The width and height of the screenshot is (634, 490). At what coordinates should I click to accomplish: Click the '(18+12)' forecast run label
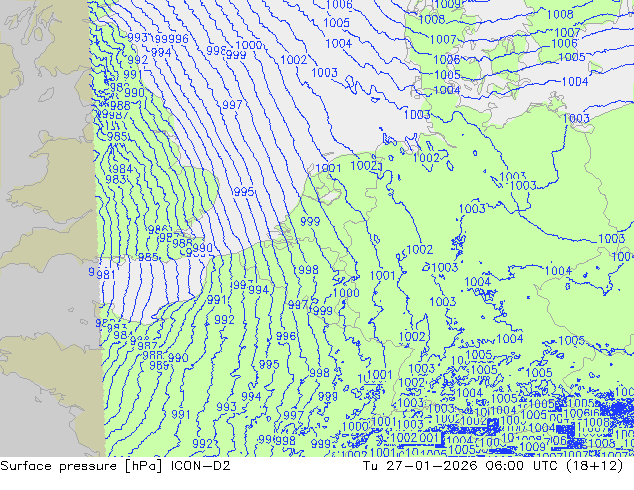tap(595, 466)
